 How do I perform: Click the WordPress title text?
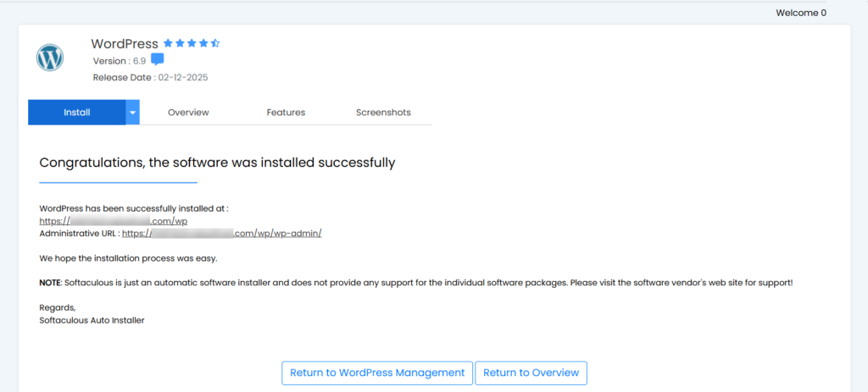[x=125, y=43]
